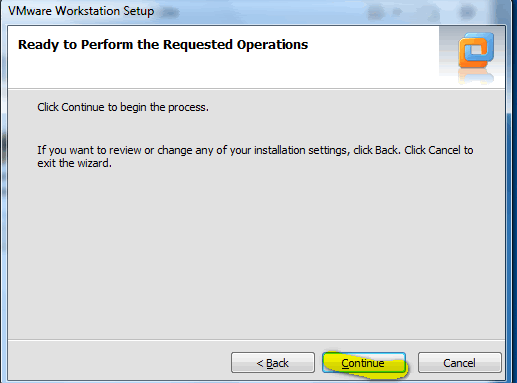
Task: Click the word 'Continue' in the instruction sentence
Action: (x=83, y=107)
